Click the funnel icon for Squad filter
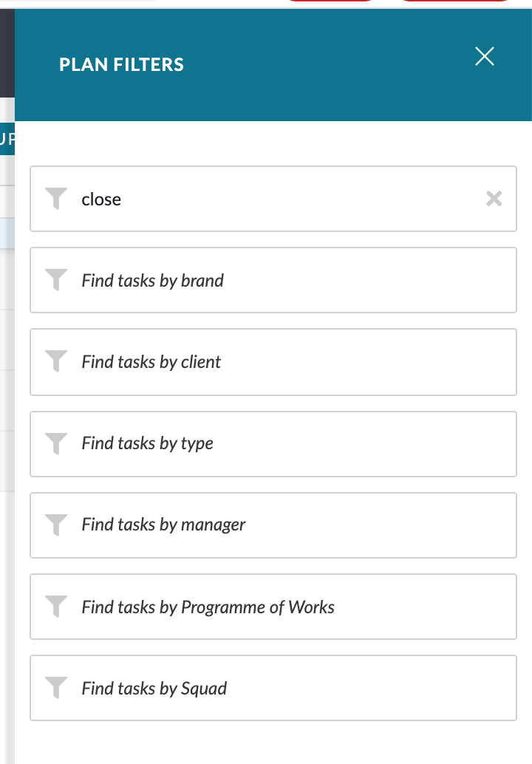The height and width of the screenshot is (764, 532). pyautogui.click(x=56, y=687)
